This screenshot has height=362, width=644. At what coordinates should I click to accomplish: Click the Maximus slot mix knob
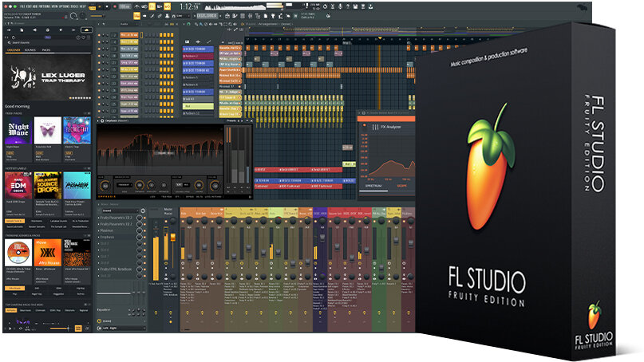click(140, 230)
